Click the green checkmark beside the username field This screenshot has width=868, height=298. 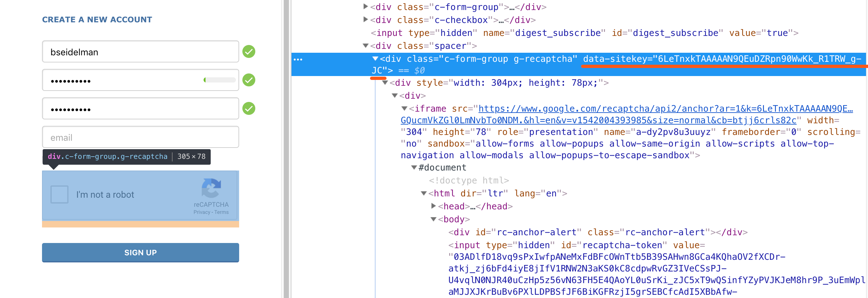pos(249,52)
